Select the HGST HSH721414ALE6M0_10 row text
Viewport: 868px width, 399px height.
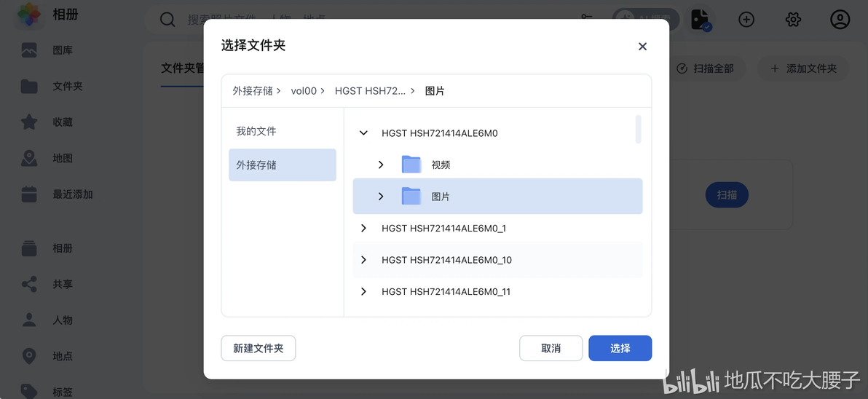tap(446, 259)
